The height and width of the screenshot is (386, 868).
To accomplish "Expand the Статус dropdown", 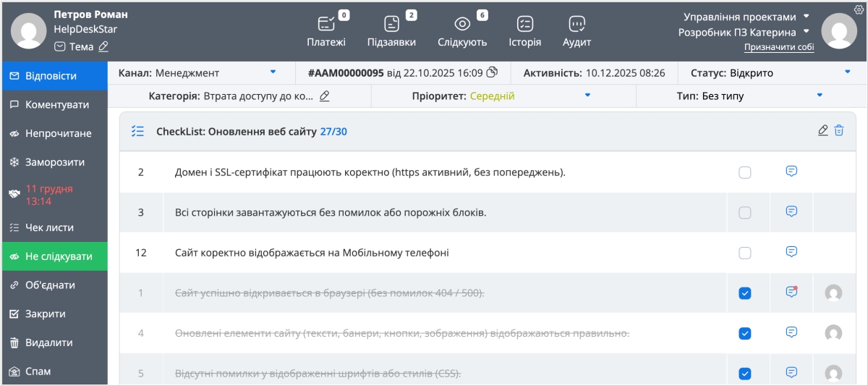I will [x=848, y=72].
